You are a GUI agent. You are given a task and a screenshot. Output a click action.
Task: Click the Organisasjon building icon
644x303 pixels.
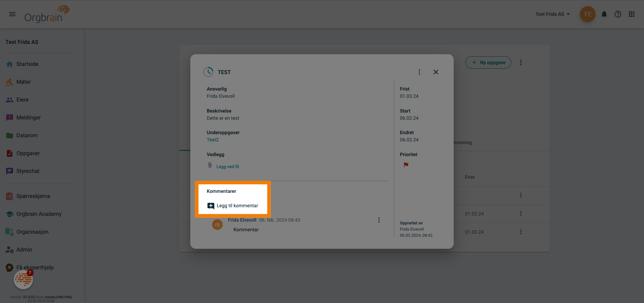point(10,232)
